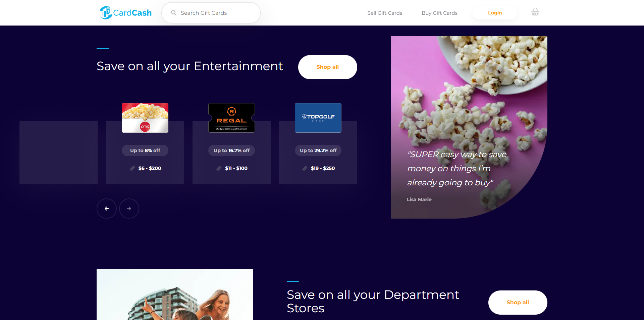The image size is (644, 320).
Task: Click the CardCash logo
Action: 126,13
